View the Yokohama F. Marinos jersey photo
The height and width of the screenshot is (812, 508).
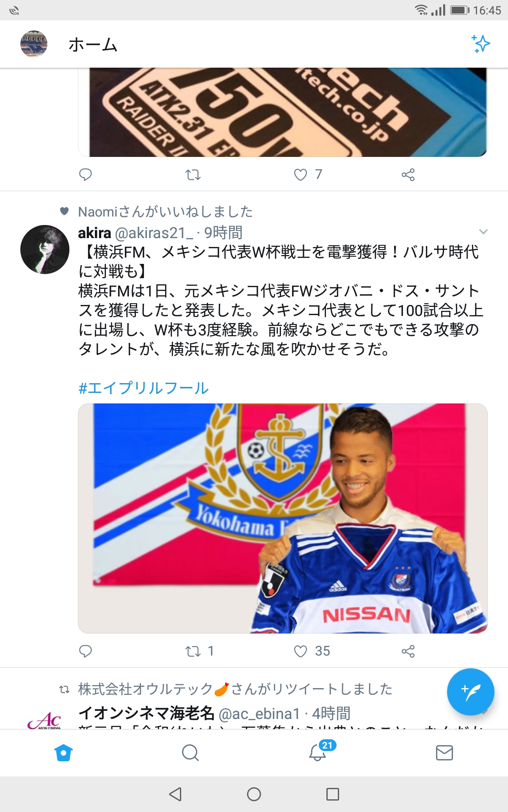[282, 518]
